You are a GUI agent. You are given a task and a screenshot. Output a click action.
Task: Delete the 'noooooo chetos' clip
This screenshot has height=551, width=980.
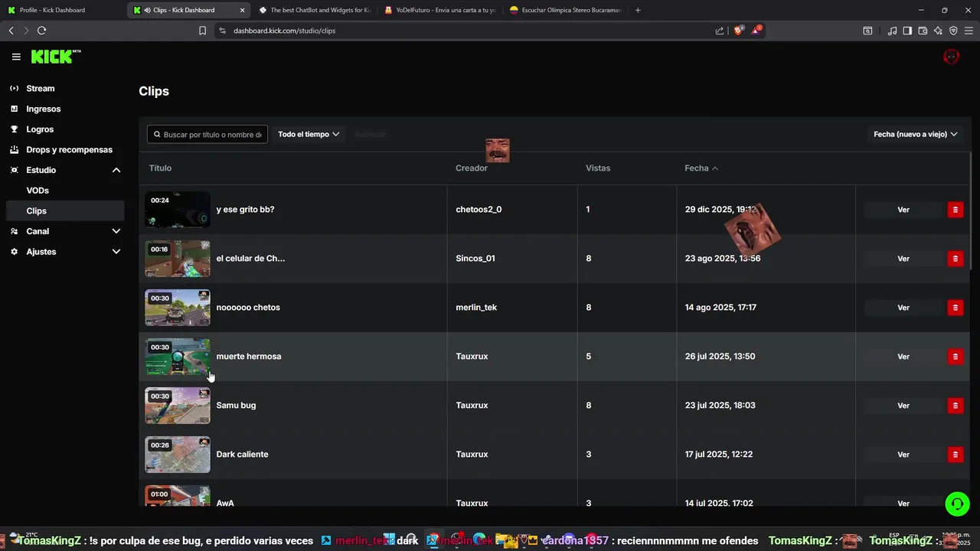[955, 308]
